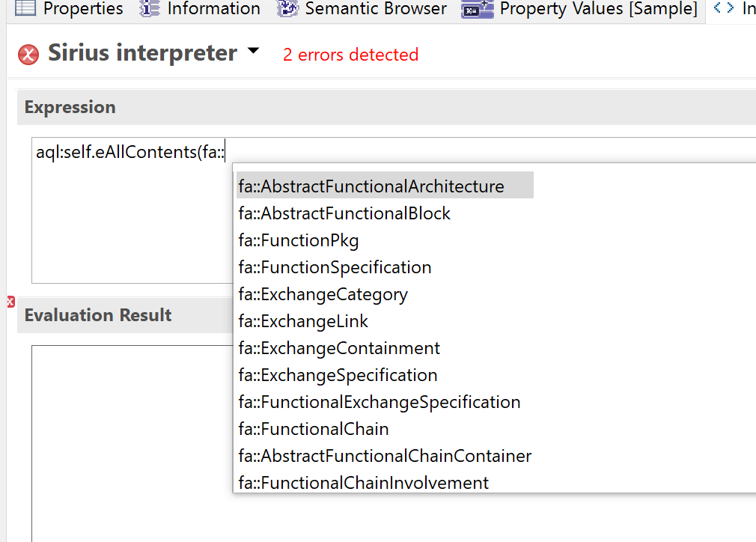The height and width of the screenshot is (542, 756).
Task: Switch to the Information tab
Action: [213, 9]
